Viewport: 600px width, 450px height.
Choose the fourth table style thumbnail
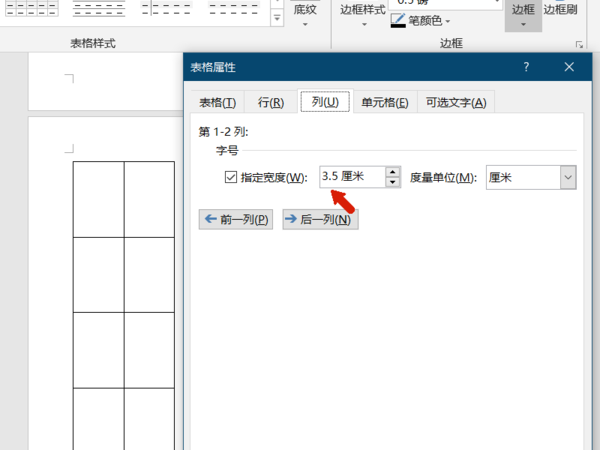tap(233, 8)
